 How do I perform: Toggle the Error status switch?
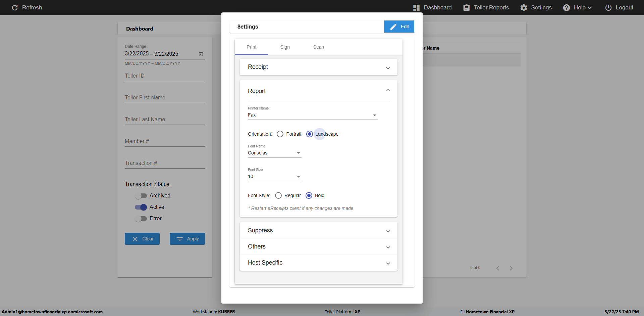(141, 218)
